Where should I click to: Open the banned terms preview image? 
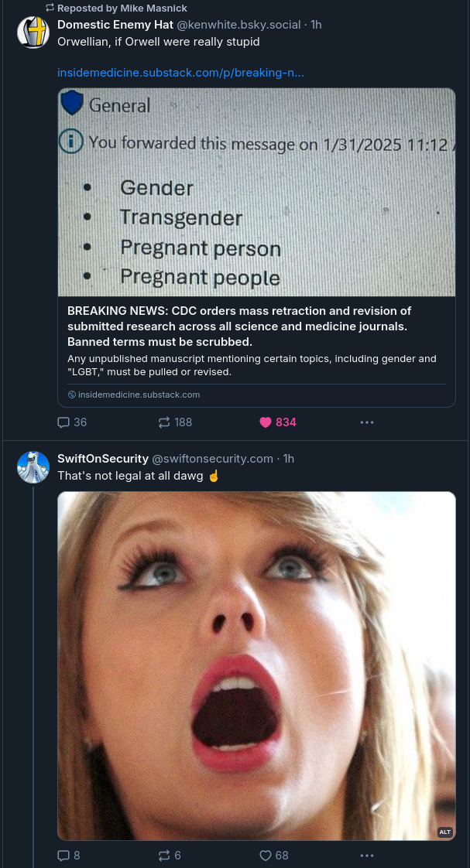[256, 192]
